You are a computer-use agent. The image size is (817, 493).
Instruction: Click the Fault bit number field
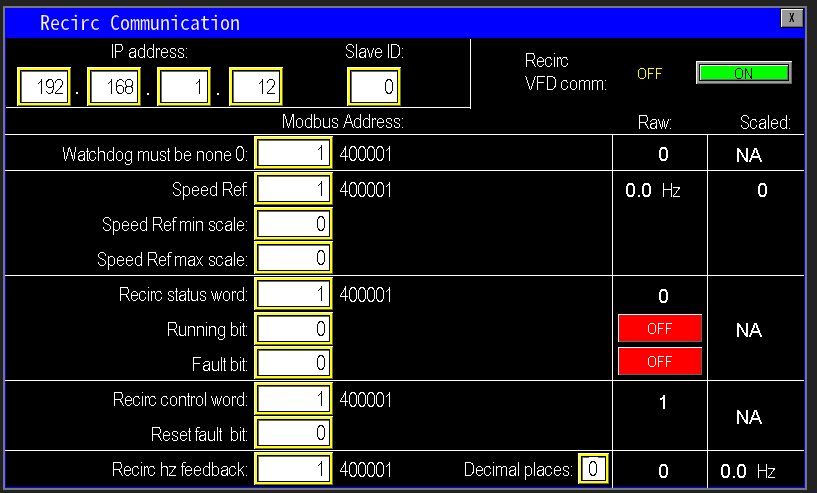pyautogui.click(x=294, y=363)
